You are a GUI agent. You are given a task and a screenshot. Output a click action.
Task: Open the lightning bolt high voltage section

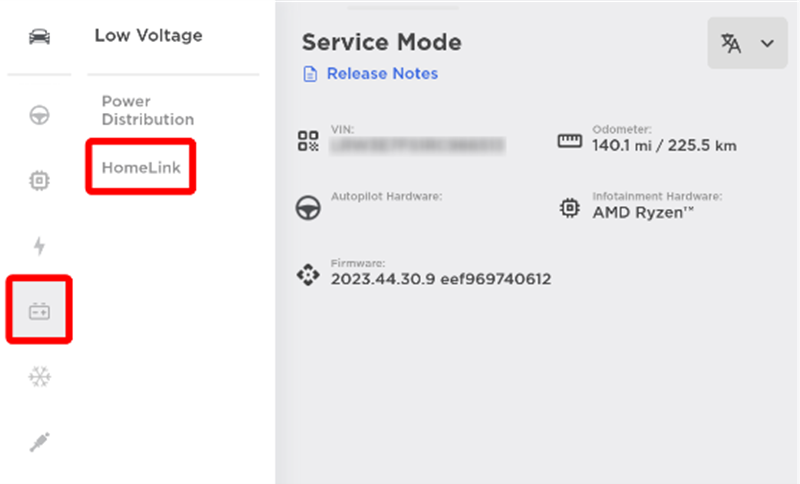pyautogui.click(x=39, y=246)
